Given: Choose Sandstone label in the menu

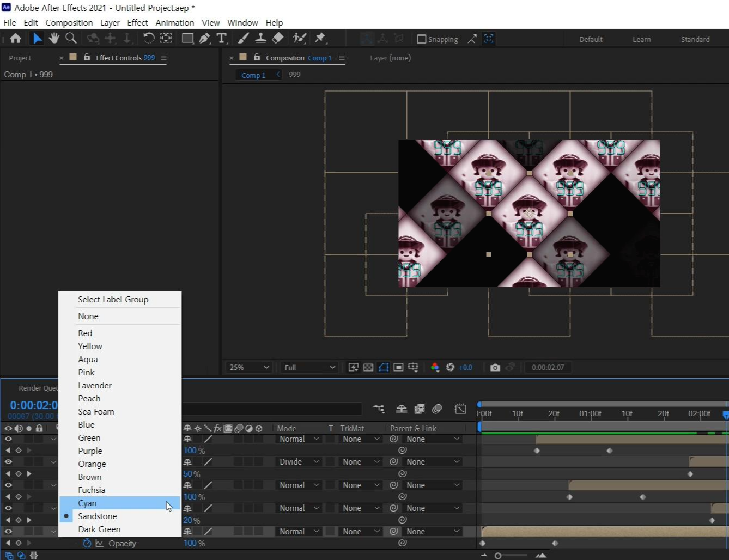Looking at the screenshot, I should (x=120, y=516).
